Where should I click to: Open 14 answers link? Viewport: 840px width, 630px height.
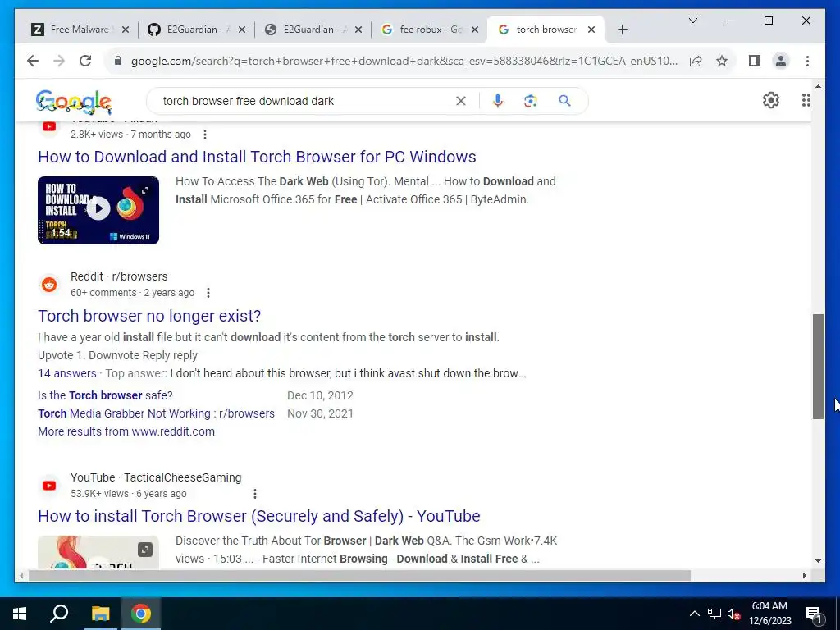click(67, 373)
